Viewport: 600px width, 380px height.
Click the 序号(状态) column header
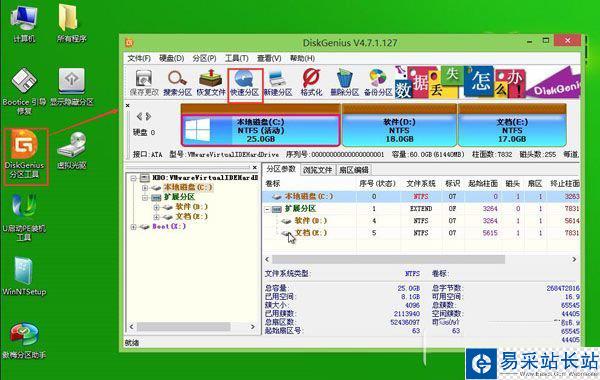click(x=377, y=184)
